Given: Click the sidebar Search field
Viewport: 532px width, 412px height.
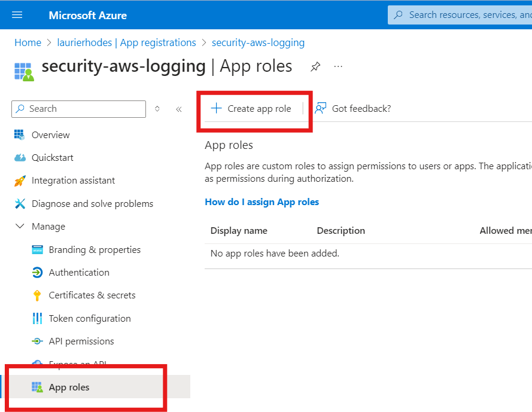Looking at the screenshot, I should 79,109.
